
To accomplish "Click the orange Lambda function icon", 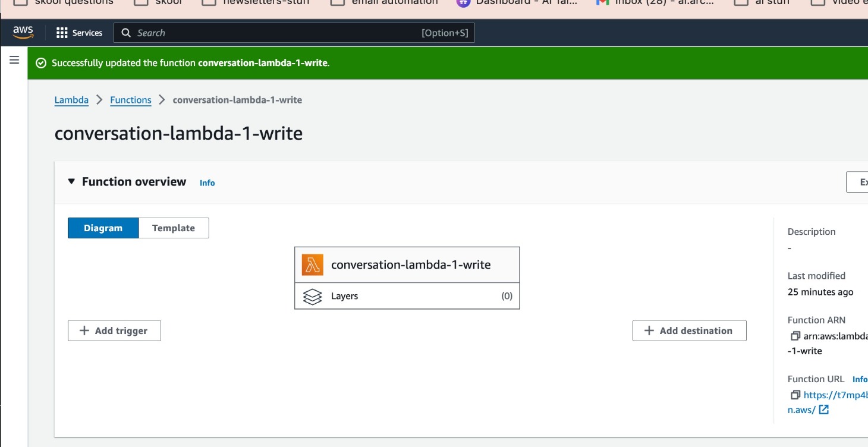I will (312, 265).
